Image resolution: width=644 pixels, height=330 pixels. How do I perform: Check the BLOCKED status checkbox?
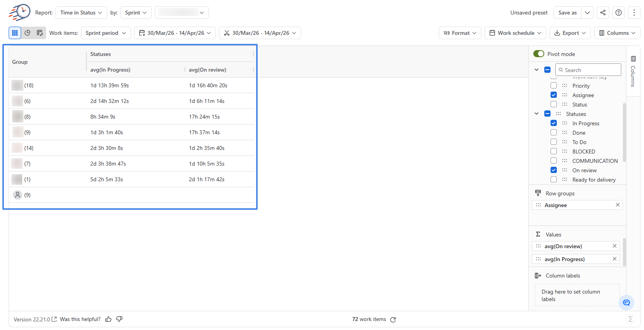click(554, 151)
